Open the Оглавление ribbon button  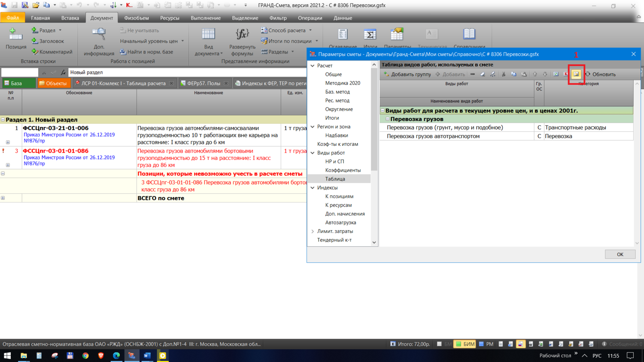click(343, 38)
